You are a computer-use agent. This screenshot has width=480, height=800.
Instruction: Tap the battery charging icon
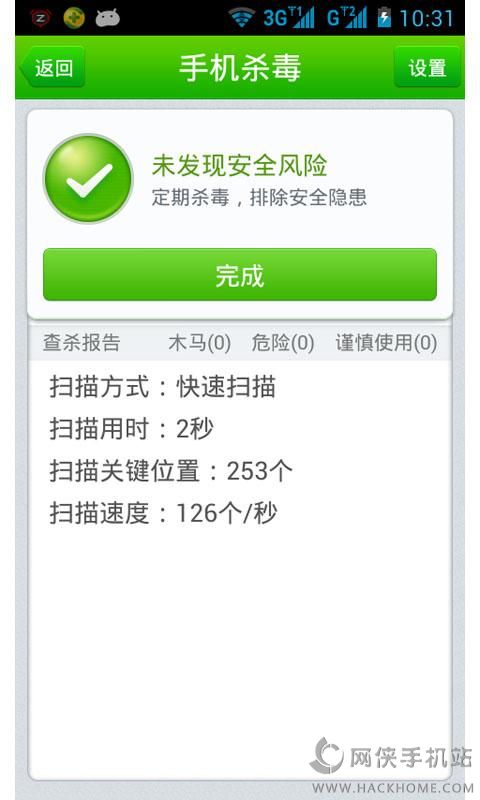click(x=384, y=18)
